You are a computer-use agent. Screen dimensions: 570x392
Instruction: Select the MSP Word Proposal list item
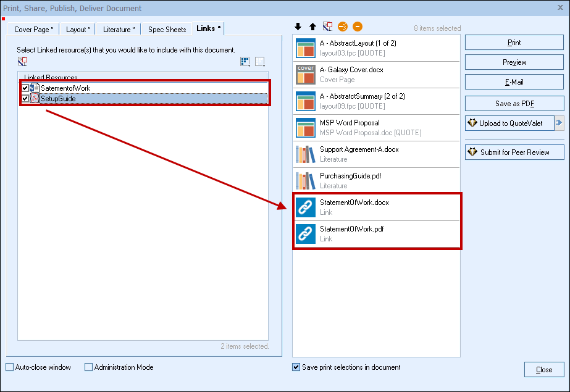377,128
